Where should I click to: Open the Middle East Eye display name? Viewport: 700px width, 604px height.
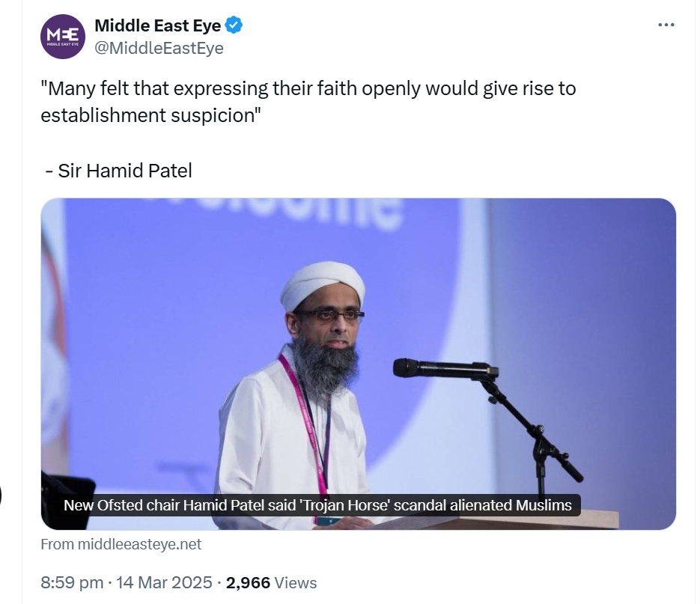[157, 26]
